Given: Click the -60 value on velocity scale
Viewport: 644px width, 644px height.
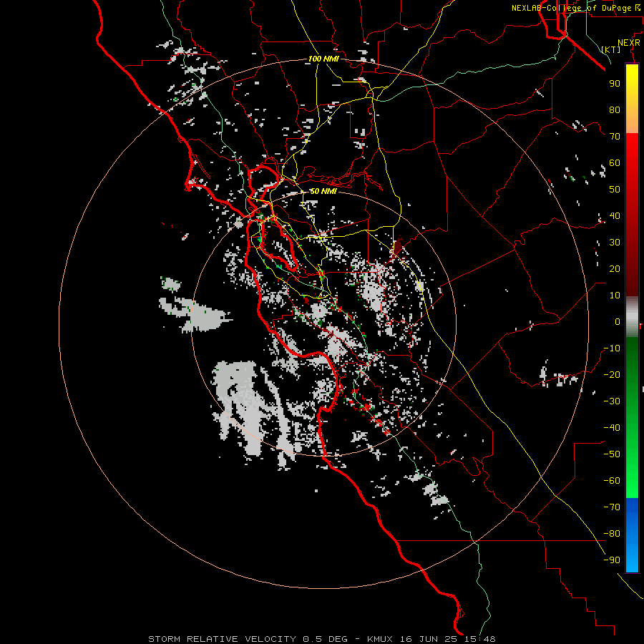Looking at the screenshot, I should pos(612,481).
